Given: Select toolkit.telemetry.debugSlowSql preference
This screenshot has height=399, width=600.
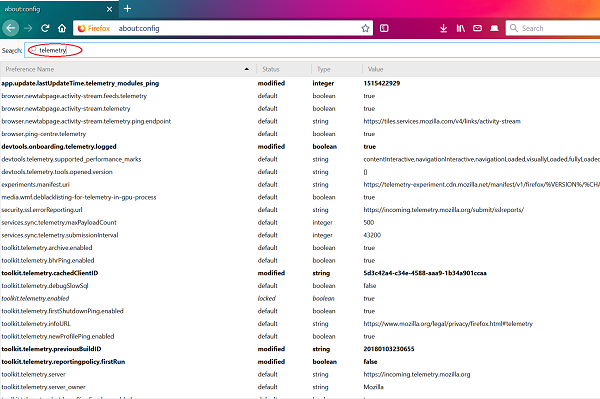Looking at the screenshot, I should [x=300, y=285].
